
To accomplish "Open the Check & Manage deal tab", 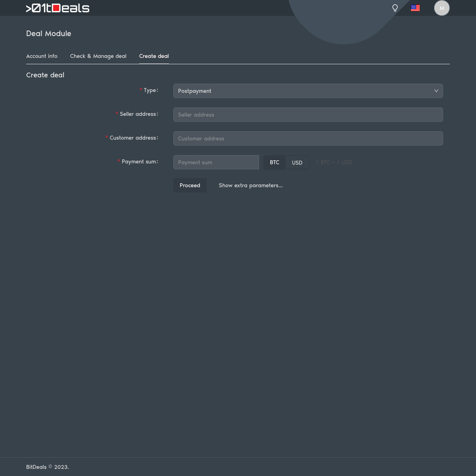I will point(98,56).
